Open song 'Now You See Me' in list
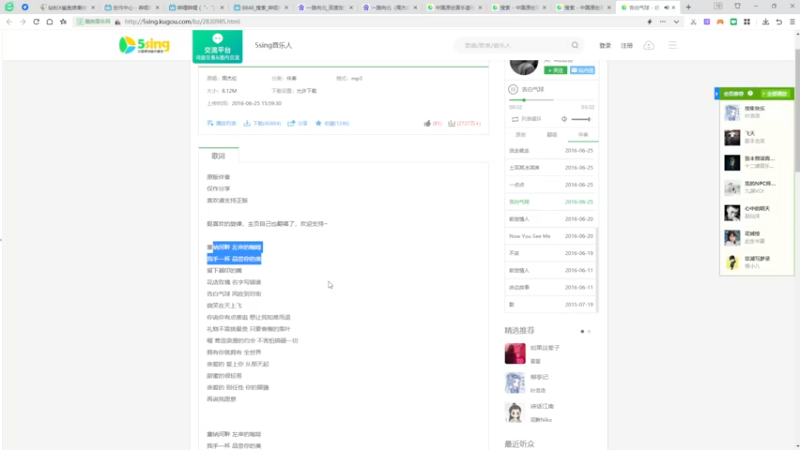The image size is (800, 450). pyautogui.click(x=551, y=236)
